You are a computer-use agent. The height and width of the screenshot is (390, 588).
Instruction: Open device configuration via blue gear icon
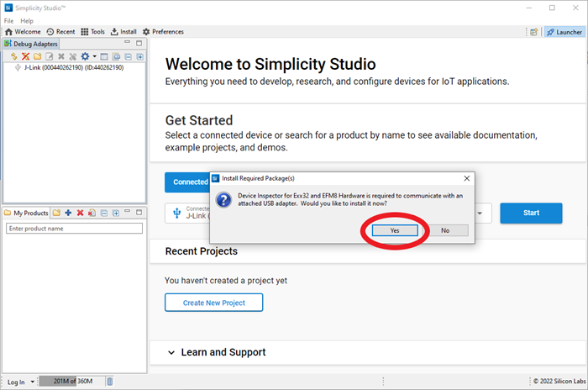[85, 56]
